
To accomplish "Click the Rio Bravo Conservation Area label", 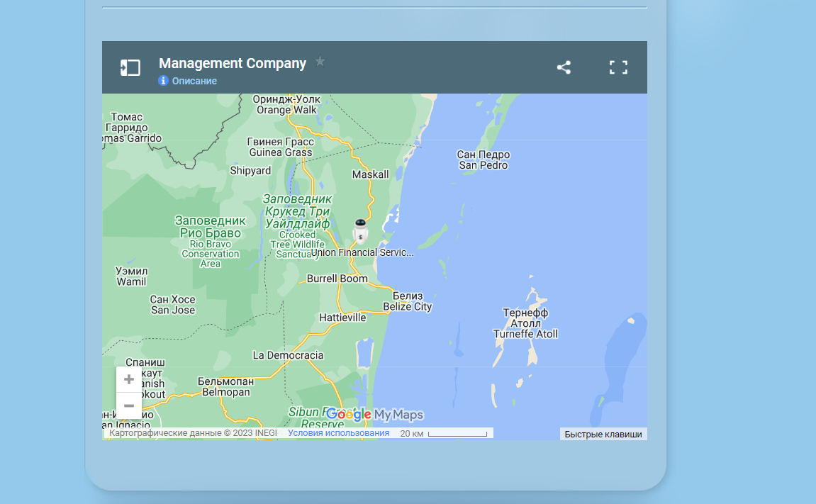I will 211,242.
